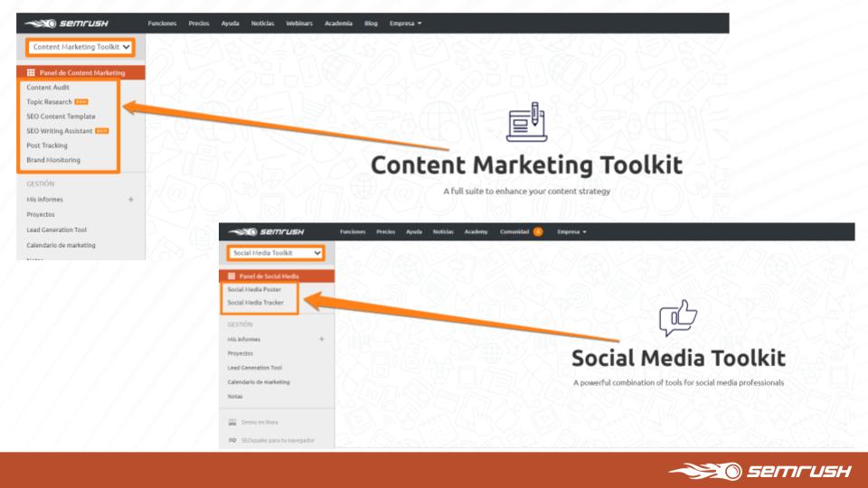Open Proyectos in Content Marketing window

pyautogui.click(x=41, y=214)
